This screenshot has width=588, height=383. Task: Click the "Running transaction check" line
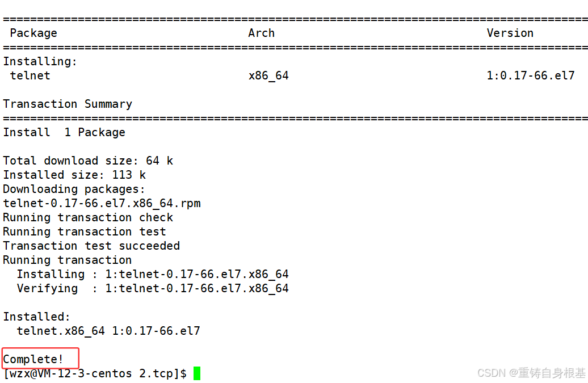[x=88, y=217]
